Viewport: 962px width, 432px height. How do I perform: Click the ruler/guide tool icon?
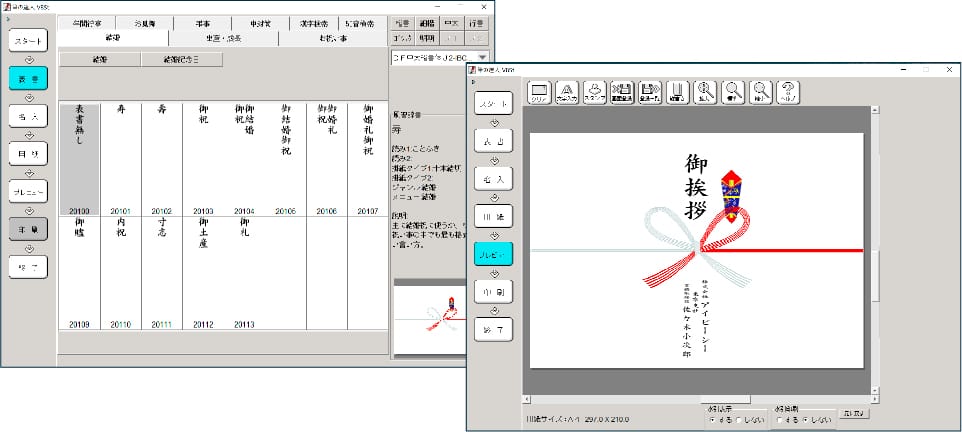tap(677, 92)
